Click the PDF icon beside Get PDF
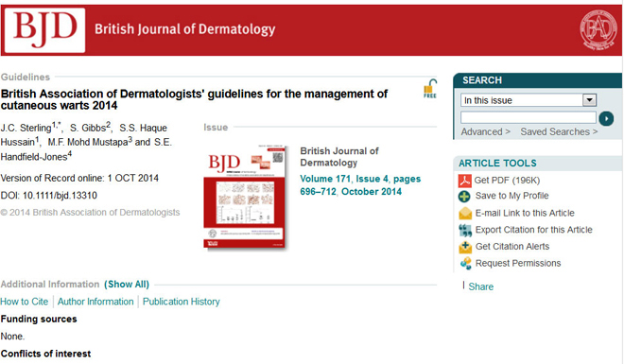 click(464, 181)
